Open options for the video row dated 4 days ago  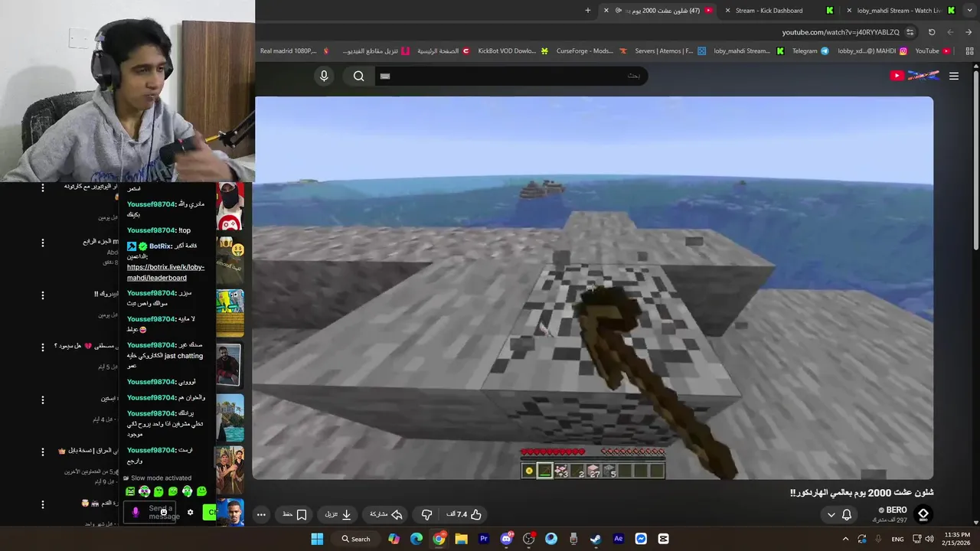(x=42, y=399)
